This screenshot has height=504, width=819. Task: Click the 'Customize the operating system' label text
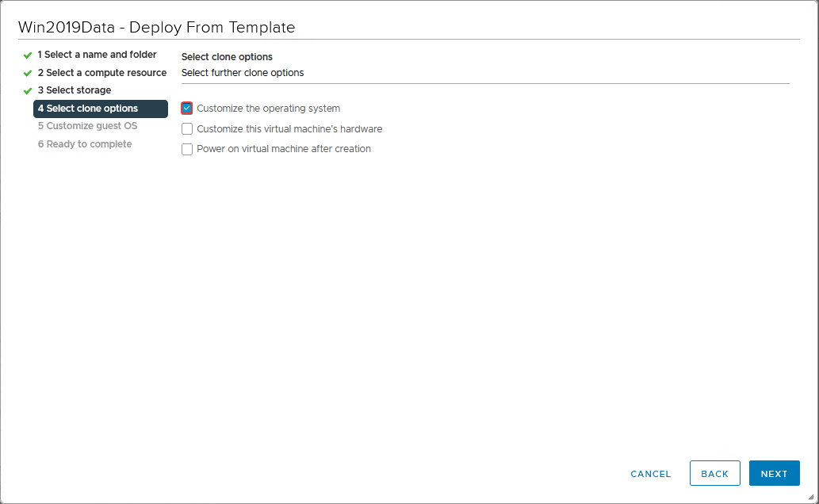pos(268,109)
